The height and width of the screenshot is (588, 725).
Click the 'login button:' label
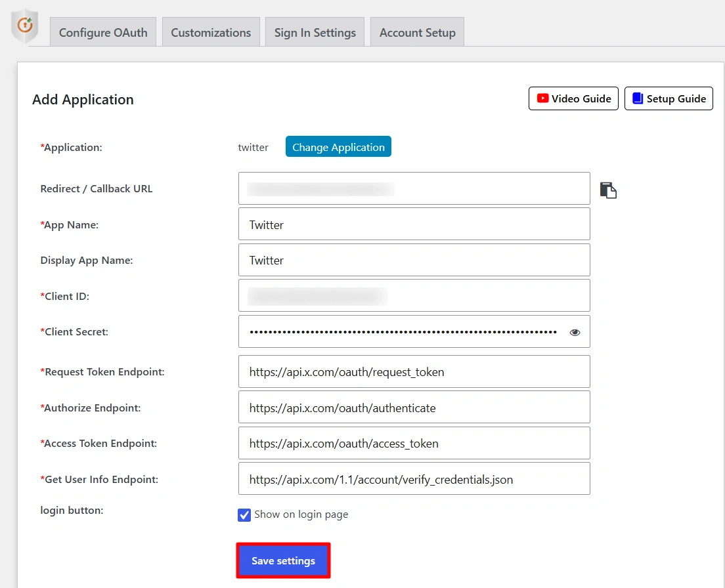[x=72, y=511]
